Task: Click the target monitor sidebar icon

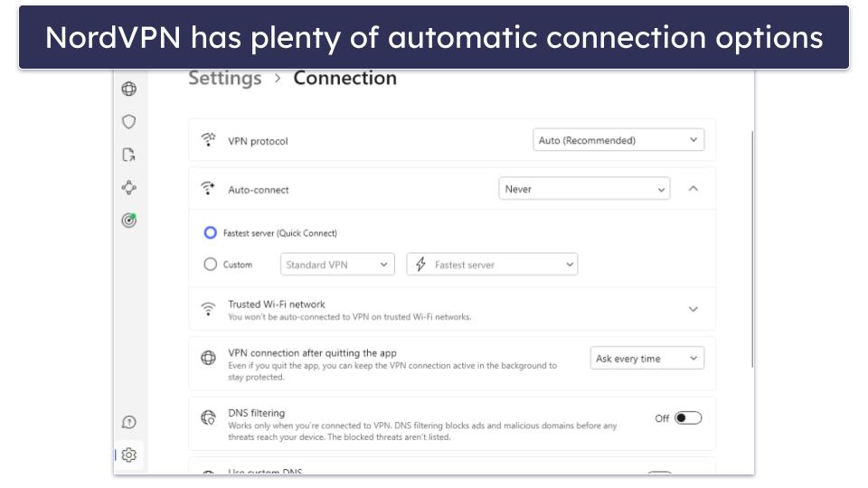Action: point(129,221)
